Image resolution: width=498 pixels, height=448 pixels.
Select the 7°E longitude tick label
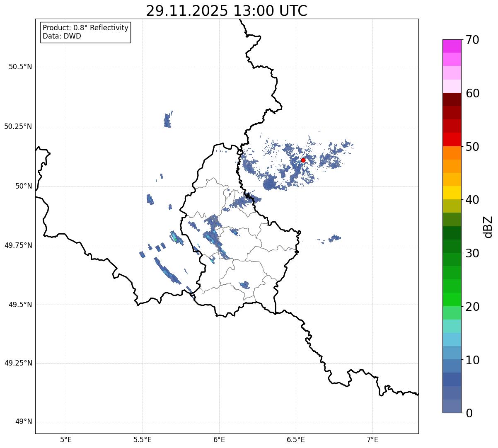click(x=372, y=439)
